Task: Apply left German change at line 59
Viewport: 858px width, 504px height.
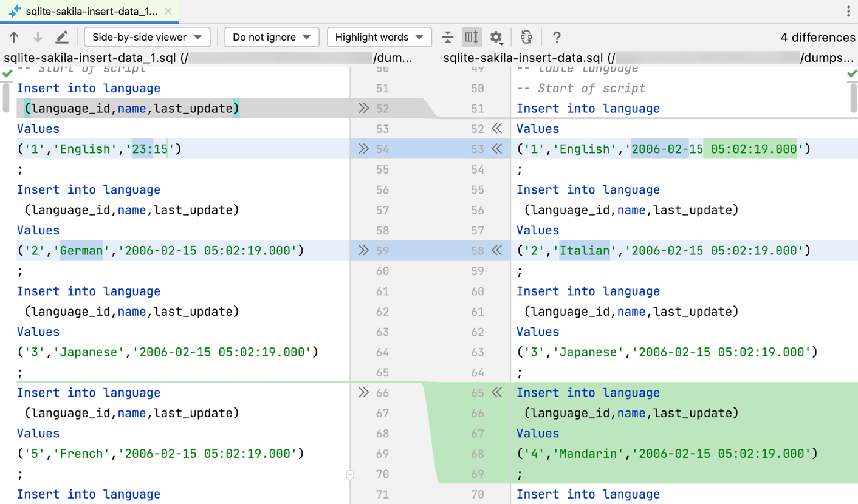Action: point(363,251)
